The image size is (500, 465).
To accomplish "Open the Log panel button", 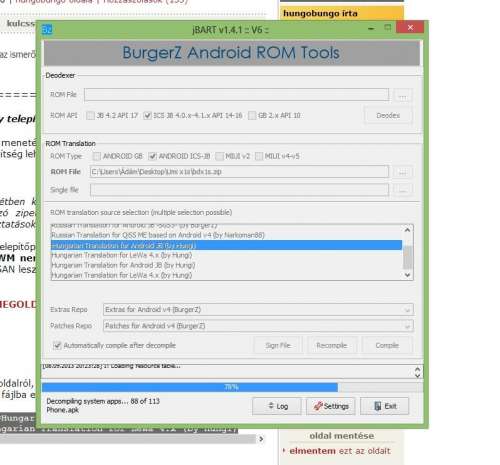I will click(277, 406).
